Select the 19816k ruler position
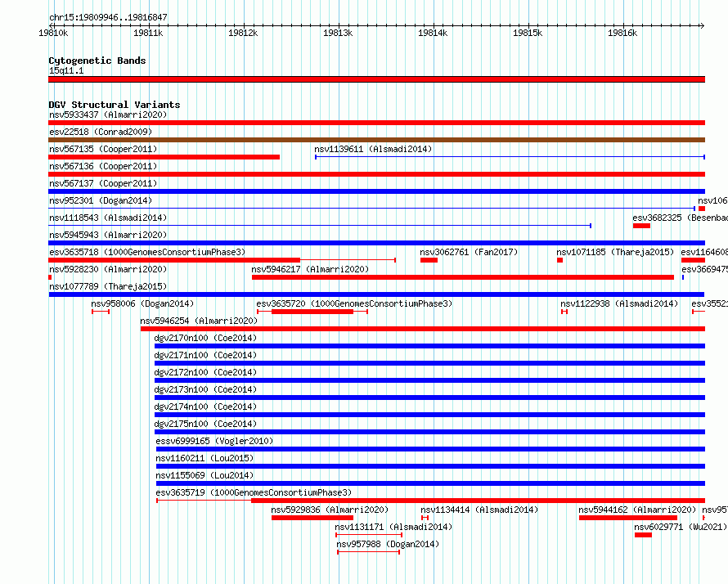The width and height of the screenshot is (728, 584). click(x=622, y=33)
